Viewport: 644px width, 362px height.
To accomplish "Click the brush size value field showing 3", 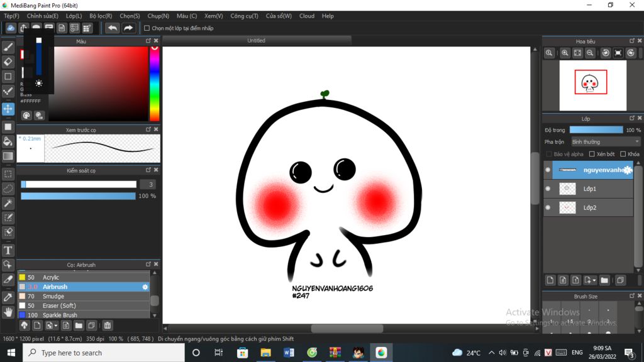I will point(148,185).
